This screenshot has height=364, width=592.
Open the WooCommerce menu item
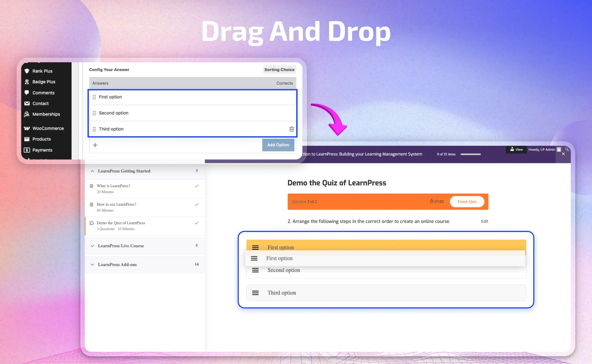(x=48, y=128)
